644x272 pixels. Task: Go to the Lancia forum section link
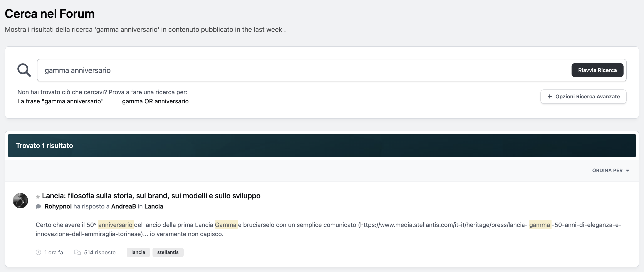point(154,207)
